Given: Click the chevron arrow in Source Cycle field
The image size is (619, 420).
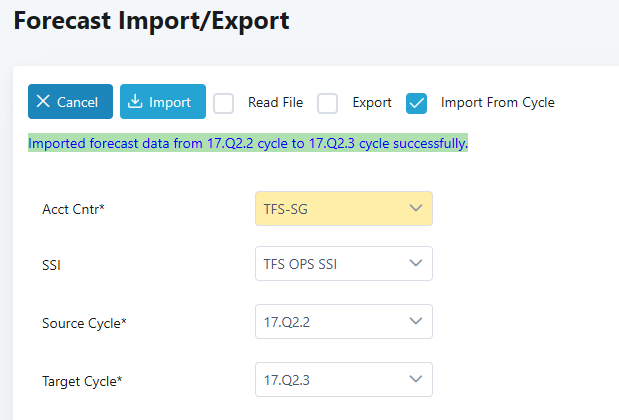Looking at the screenshot, I should 416,322.
